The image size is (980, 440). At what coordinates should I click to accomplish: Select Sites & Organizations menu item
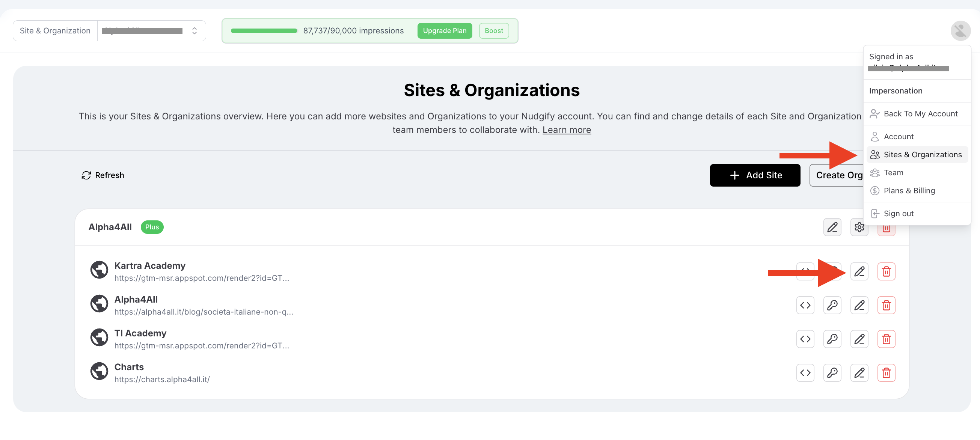pos(922,154)
